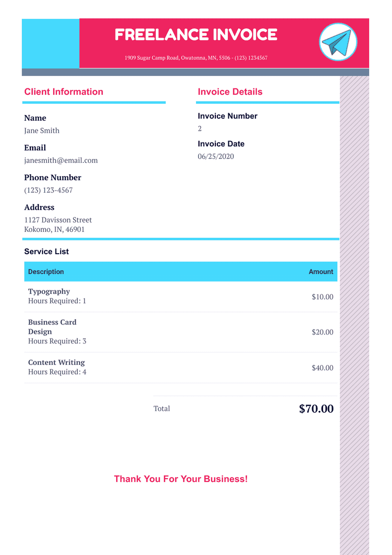Click the FREELANCE INVOICE title
Viewport: 392px width, 555px height.
(x=196, y=35)
